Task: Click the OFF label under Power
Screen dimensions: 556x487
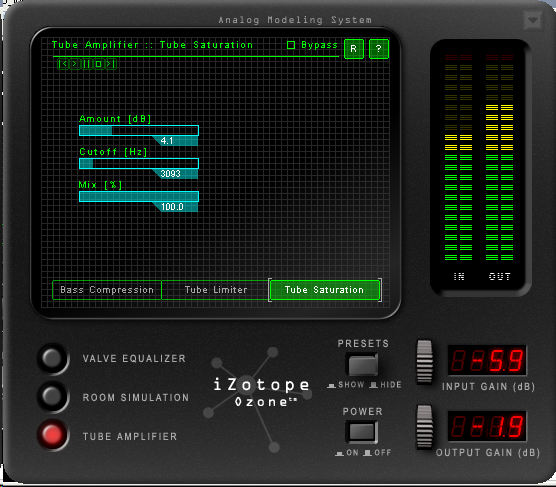Action: tap(383, 453)
